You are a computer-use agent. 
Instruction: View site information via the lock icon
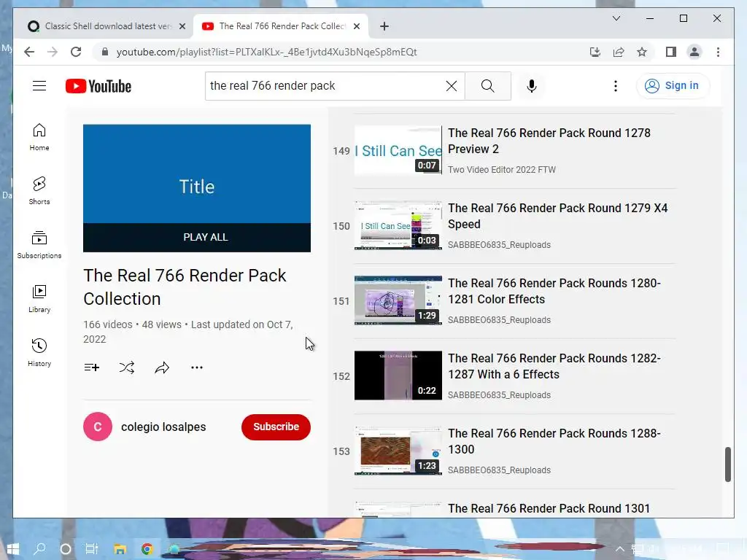105,52
